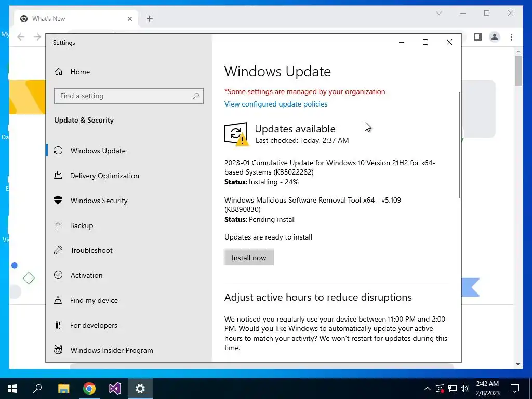Open Chrome's three-dot menu
This screenshot has width=532, height=399.
(x=511, y=37)
